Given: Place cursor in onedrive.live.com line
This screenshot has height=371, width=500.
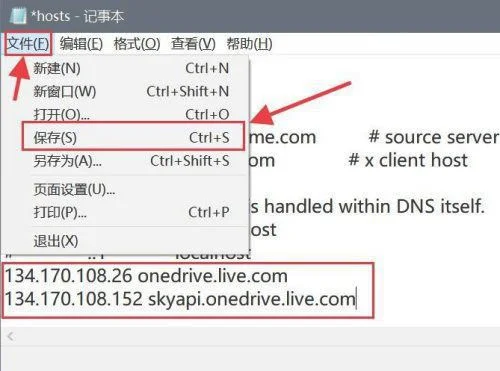Looking at the screenshot, I should pyautogui.click(x=146, y=276).
